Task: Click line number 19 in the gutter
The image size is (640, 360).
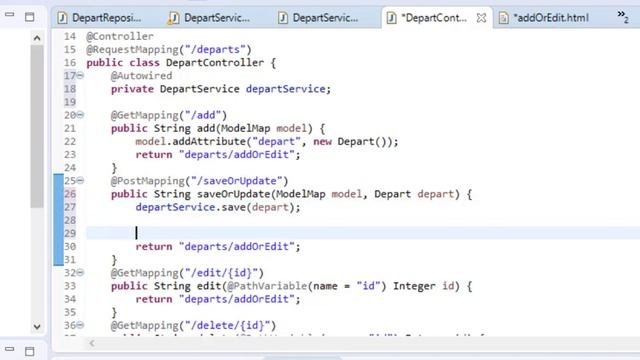Action: point(70,102)
